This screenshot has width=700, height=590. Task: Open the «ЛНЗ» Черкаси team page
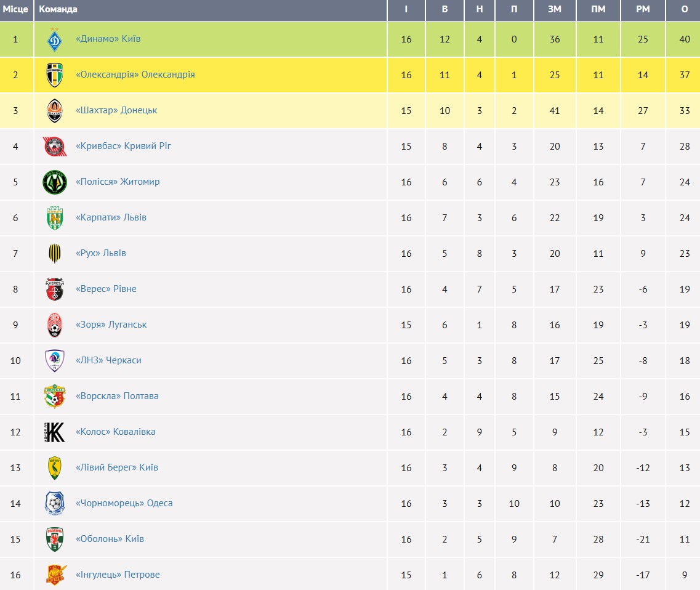(x=108, y=360)
